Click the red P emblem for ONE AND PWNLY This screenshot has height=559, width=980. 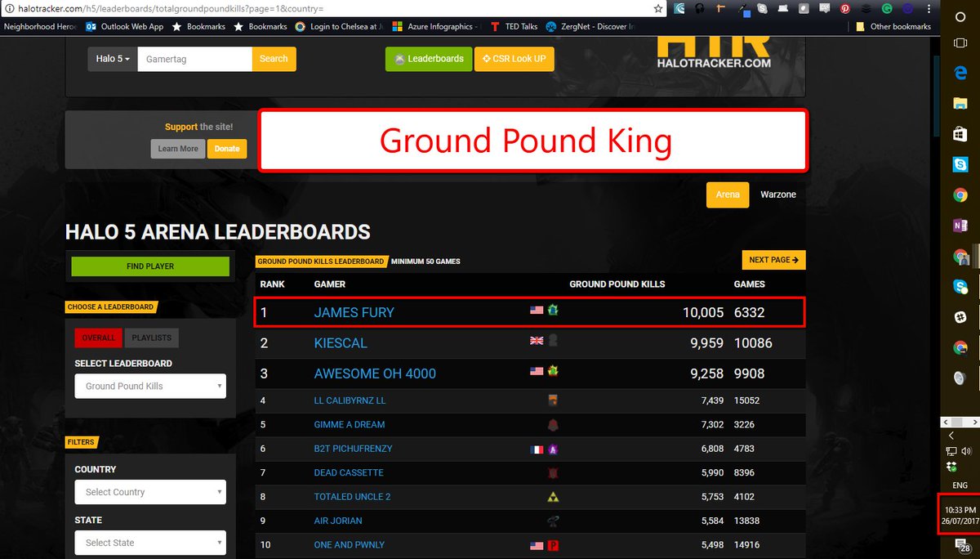pyautogui.click(x=553, y=545)
